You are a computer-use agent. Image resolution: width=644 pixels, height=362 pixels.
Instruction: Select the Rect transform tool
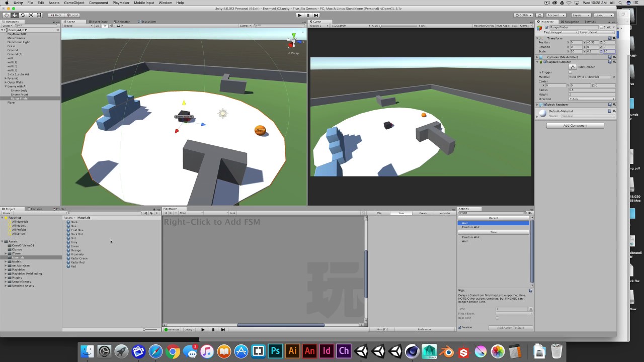[39, 15]
